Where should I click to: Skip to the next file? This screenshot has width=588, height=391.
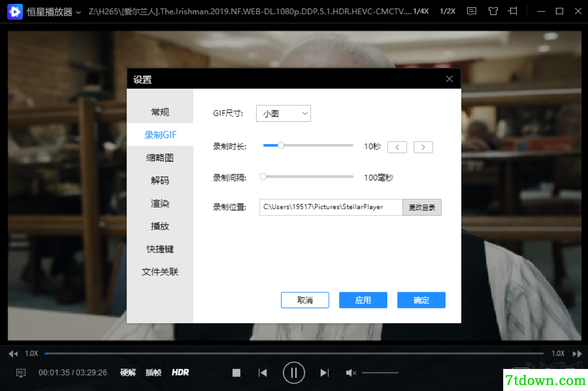325,372
